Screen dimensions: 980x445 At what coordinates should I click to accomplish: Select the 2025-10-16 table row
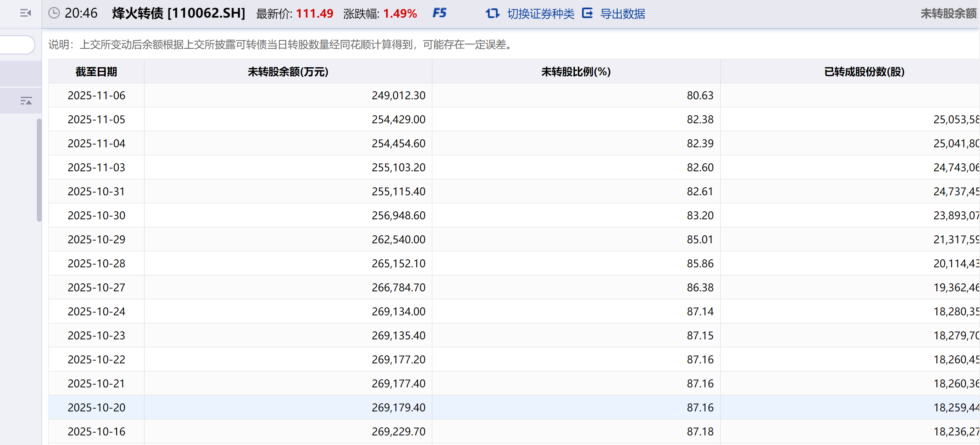96,431
